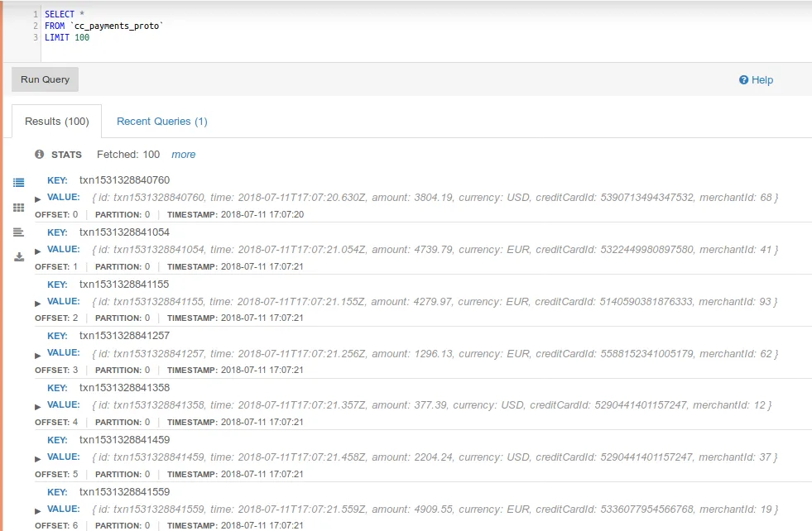Click the more link beside Fetched count

(x=183, y=154)
